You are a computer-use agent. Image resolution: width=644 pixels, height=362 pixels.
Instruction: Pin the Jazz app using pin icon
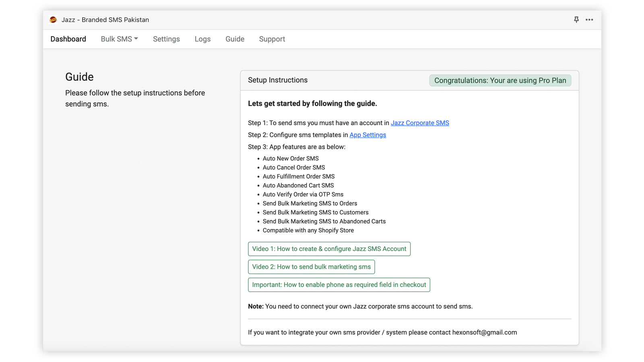click(576, 20)
